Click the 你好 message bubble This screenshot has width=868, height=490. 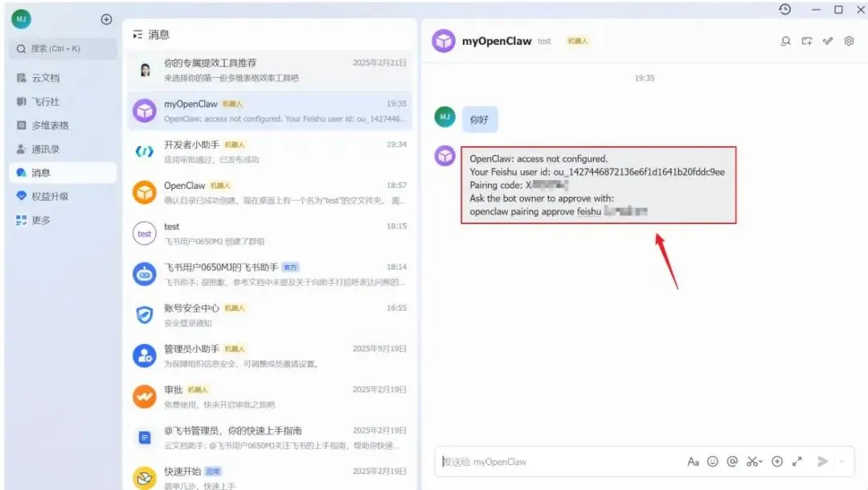click(479, 120)
